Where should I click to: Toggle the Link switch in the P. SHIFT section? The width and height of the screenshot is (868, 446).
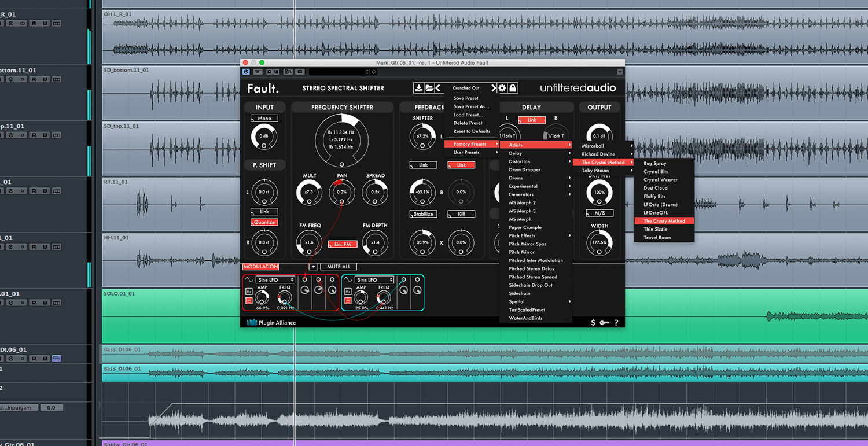264,212
